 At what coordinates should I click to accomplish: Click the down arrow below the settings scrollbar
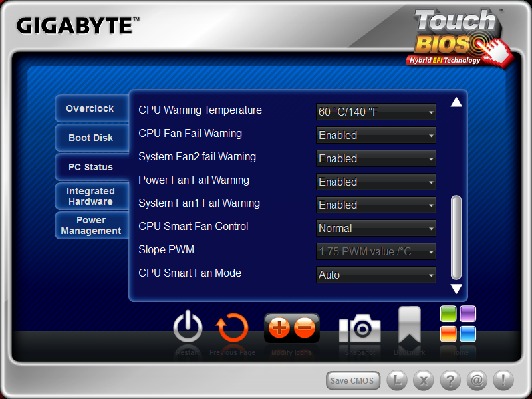[456, 289]
